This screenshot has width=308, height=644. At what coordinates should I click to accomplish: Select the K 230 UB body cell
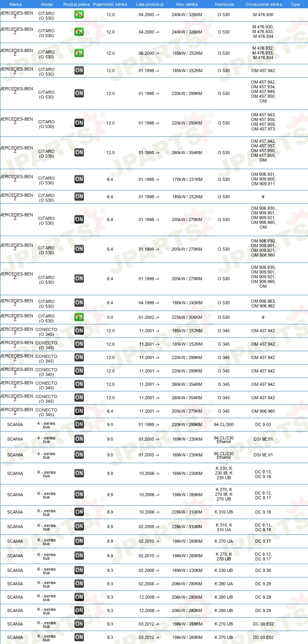pos(224,570)
